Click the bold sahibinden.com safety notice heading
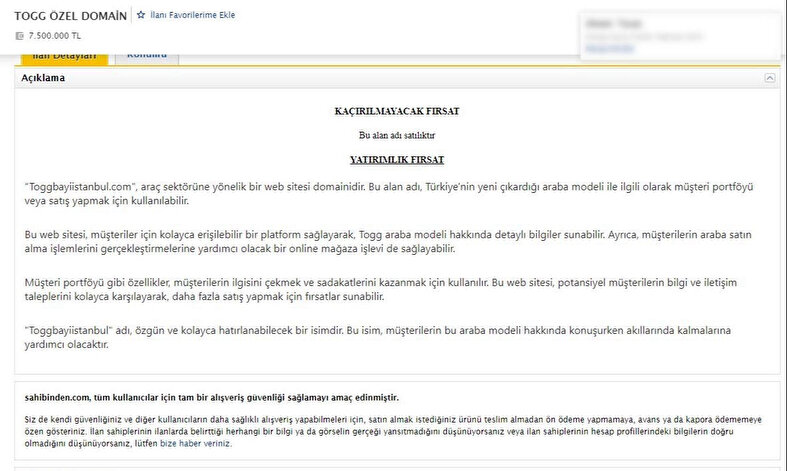The width and height of the screenshot is (787, 471). (212, 398)
